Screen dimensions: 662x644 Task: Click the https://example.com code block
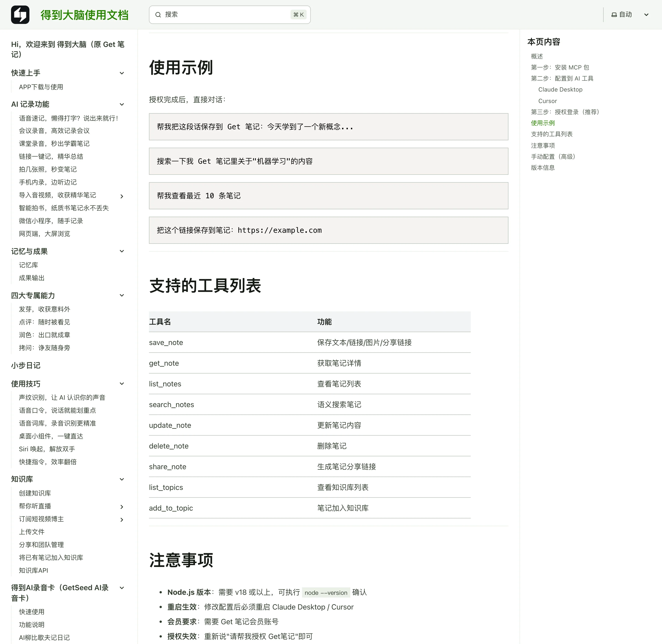pyautogui.click(x=329, y=230)
